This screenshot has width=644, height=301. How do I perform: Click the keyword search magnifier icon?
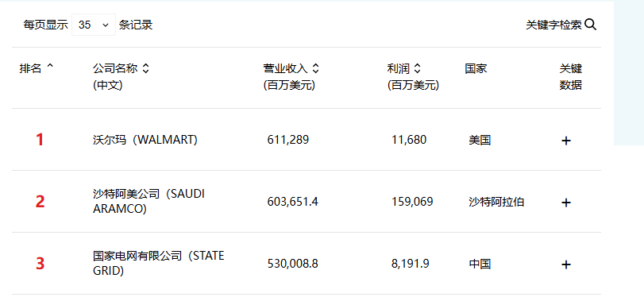590,25
